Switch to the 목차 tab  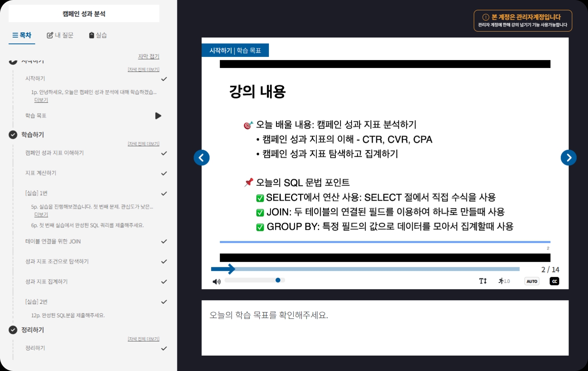coord(22,35)
